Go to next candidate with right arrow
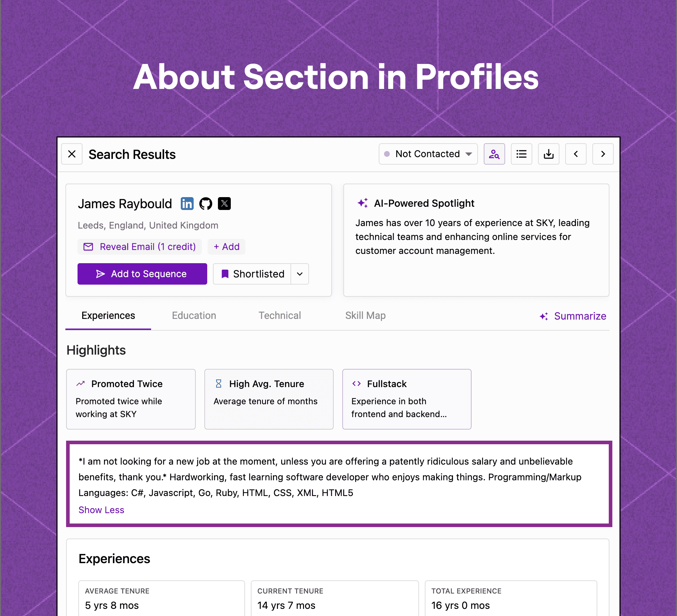The image size is (677, 616). (x=603, y=154)
